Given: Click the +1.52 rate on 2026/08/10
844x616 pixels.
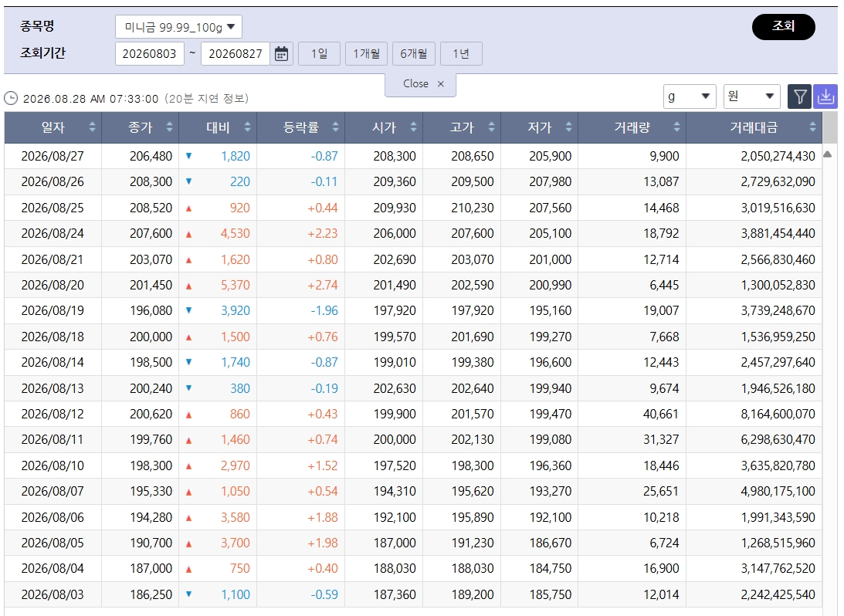Looking at the screenshot, I should coord(323,465).
